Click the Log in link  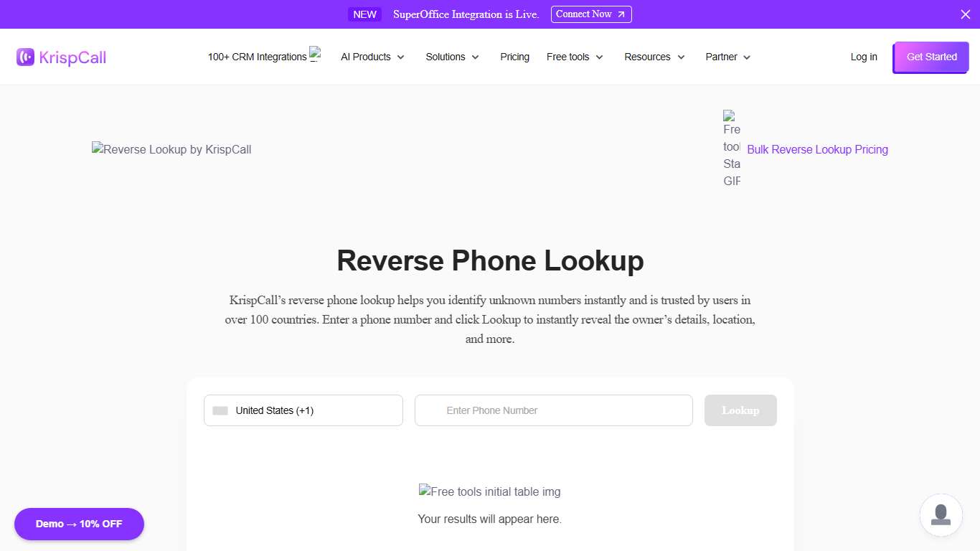pos(863,57)
